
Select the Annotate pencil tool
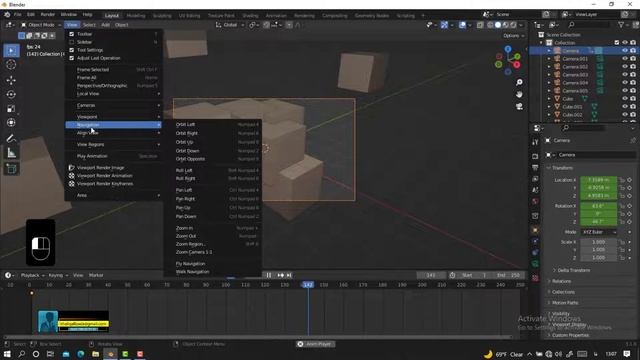pos(11,138)
